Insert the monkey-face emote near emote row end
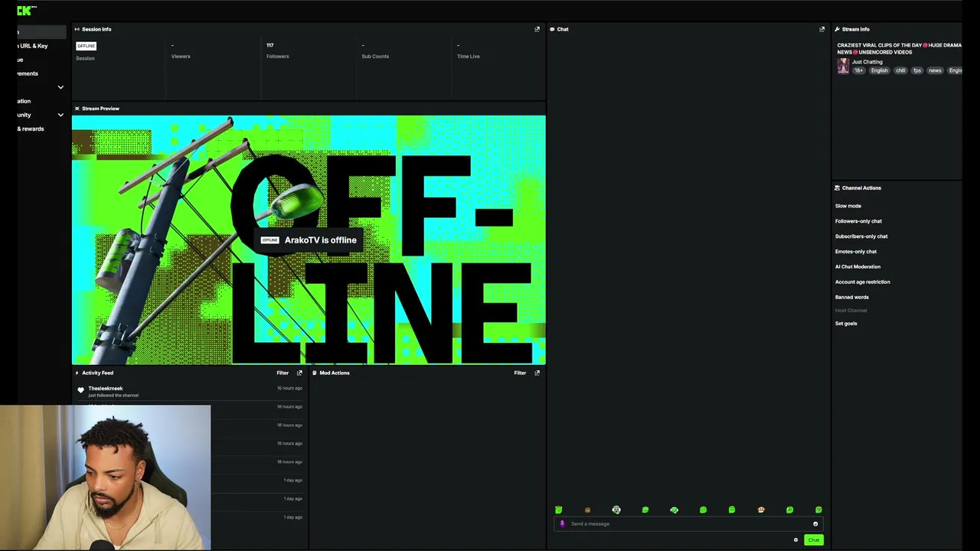Screen dimensions: 980x551 coord(761,510)
